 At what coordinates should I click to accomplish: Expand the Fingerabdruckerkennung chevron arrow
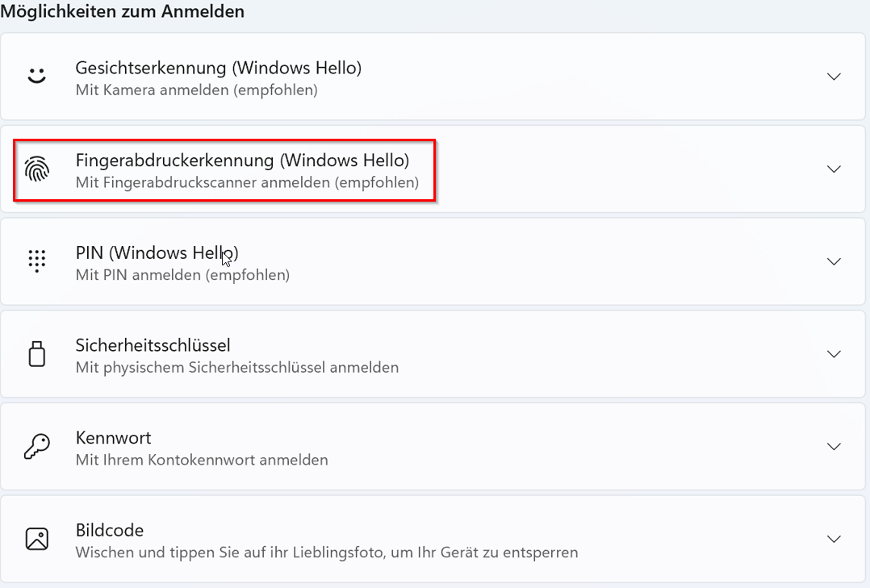pos(834,169)
